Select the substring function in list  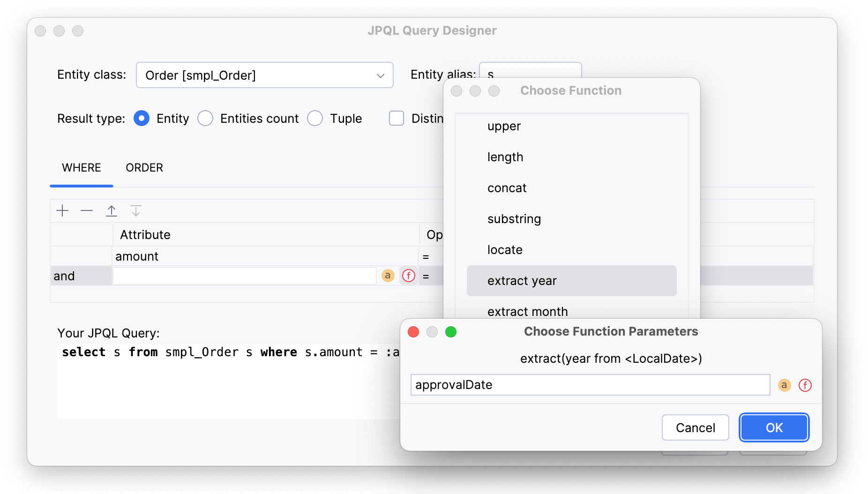pos(514,219)
